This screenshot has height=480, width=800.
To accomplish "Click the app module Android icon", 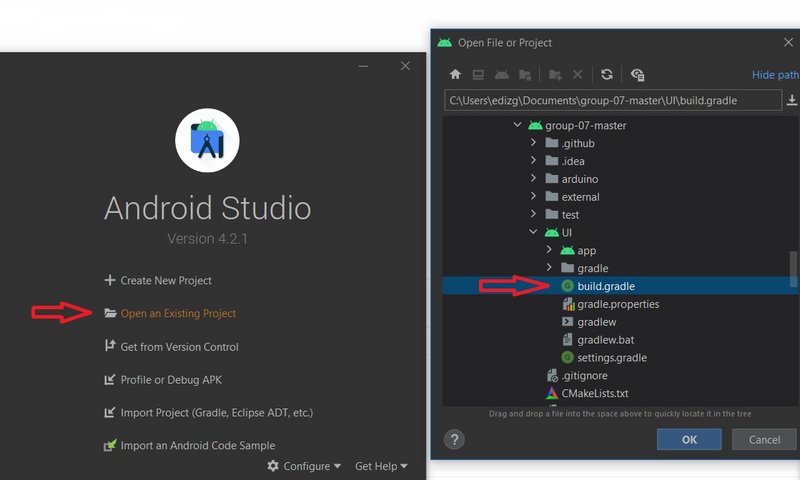I will point(567,250).
